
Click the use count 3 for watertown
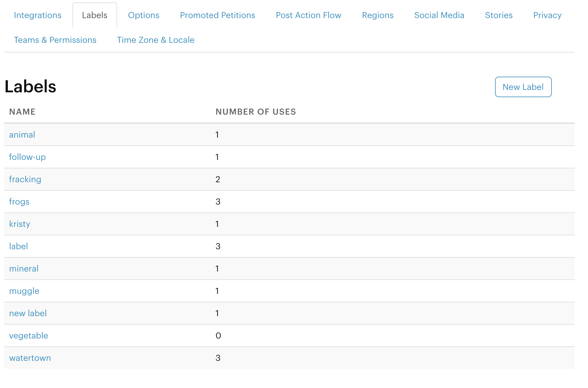click(218, 358)
